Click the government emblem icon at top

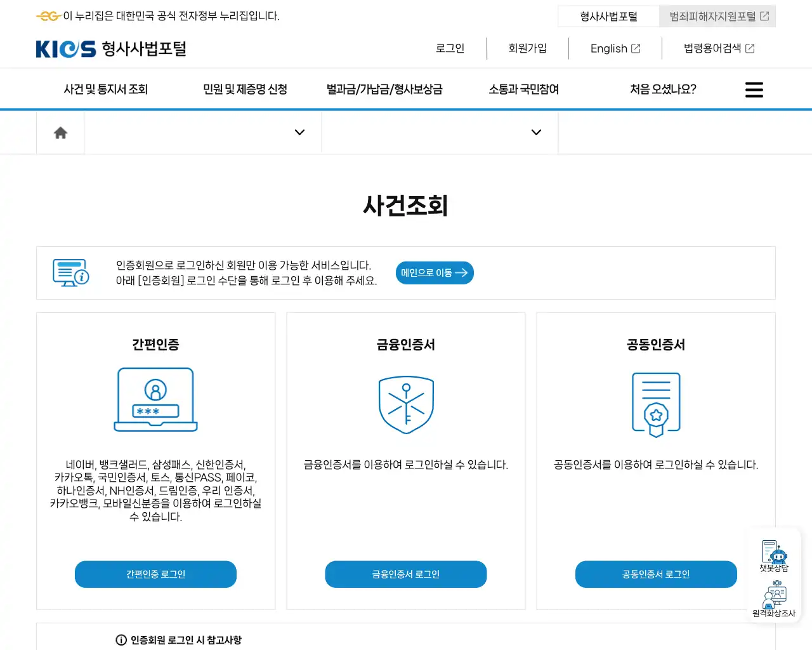click(x=48, y=16)
